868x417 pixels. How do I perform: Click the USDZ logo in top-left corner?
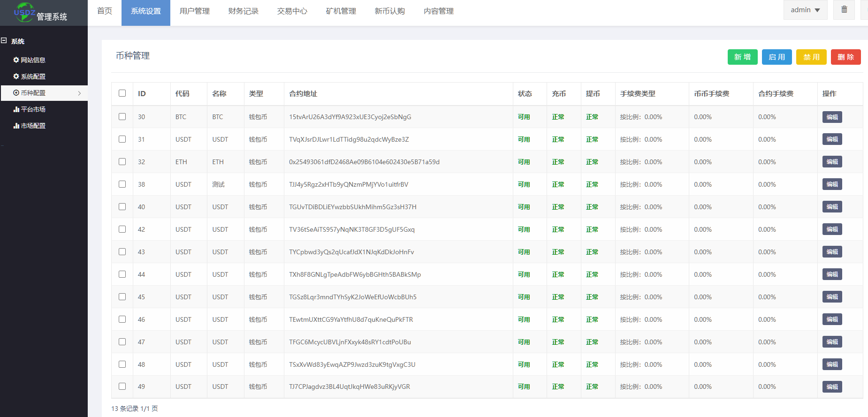coord(24,12)
